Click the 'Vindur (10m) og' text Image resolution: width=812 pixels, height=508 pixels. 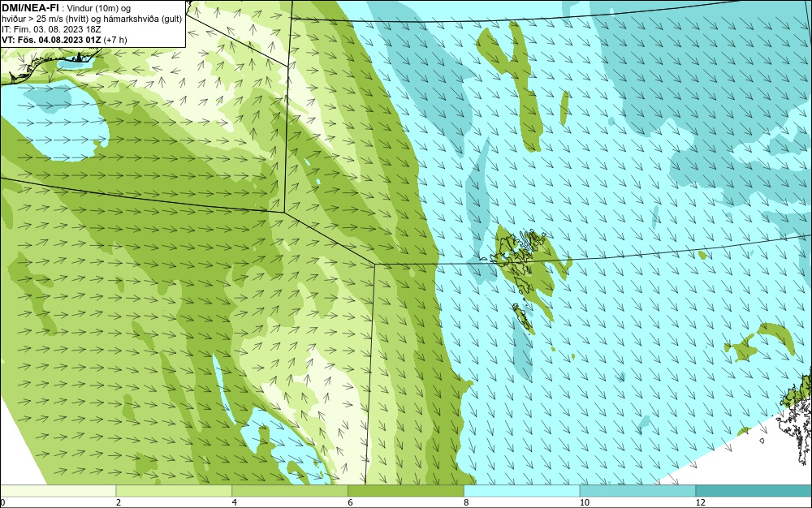point(99,8)
